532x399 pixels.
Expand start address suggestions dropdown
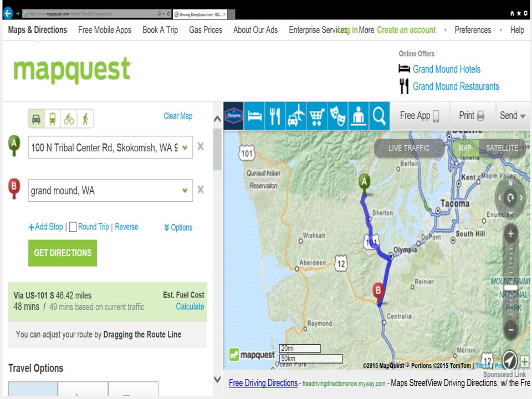coord(185,147)
